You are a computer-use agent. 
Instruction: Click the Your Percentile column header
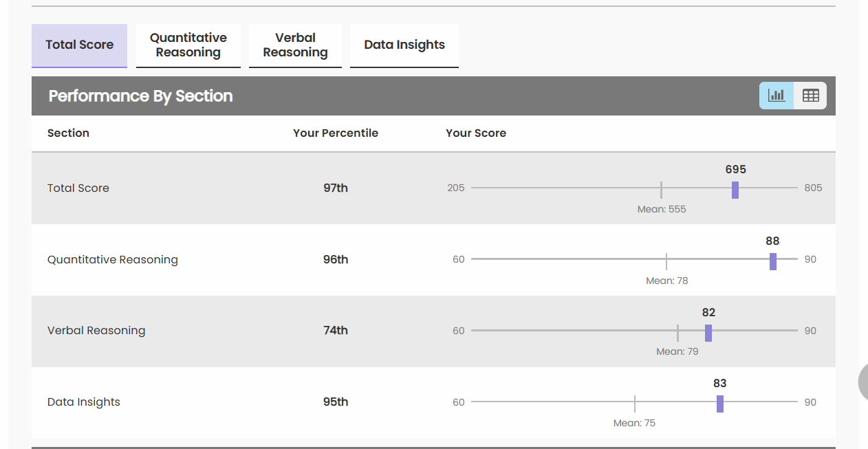(336, 133)
